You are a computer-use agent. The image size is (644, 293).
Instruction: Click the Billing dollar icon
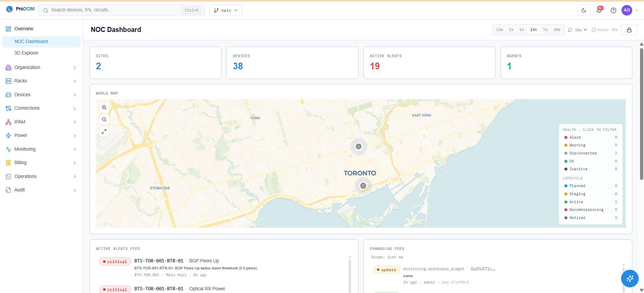pos(8,163)
